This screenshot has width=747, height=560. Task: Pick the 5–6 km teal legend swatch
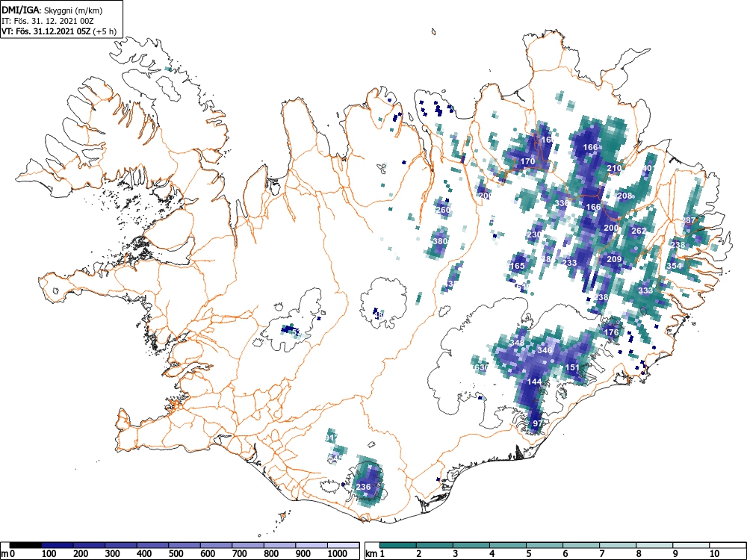tap(544, 545)
